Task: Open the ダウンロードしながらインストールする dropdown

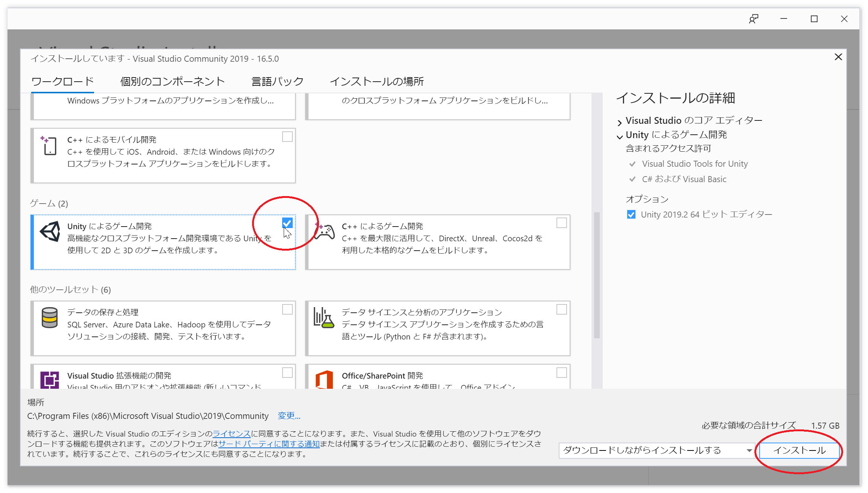Action: pos(657,450)
